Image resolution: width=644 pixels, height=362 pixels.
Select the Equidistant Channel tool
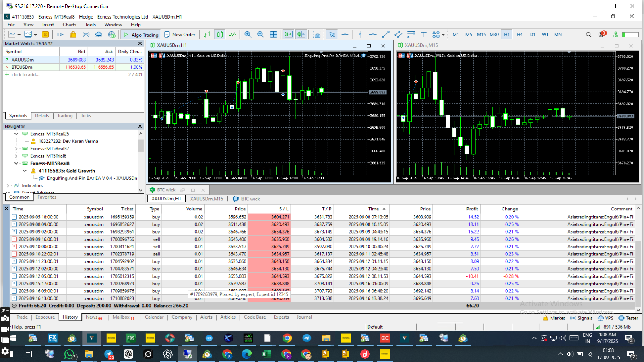[x=398, y=35]
